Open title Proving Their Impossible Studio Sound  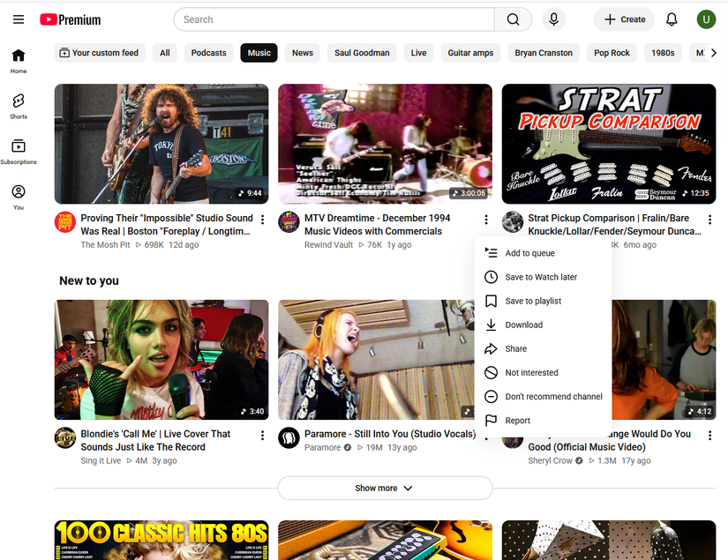(167, 225)
